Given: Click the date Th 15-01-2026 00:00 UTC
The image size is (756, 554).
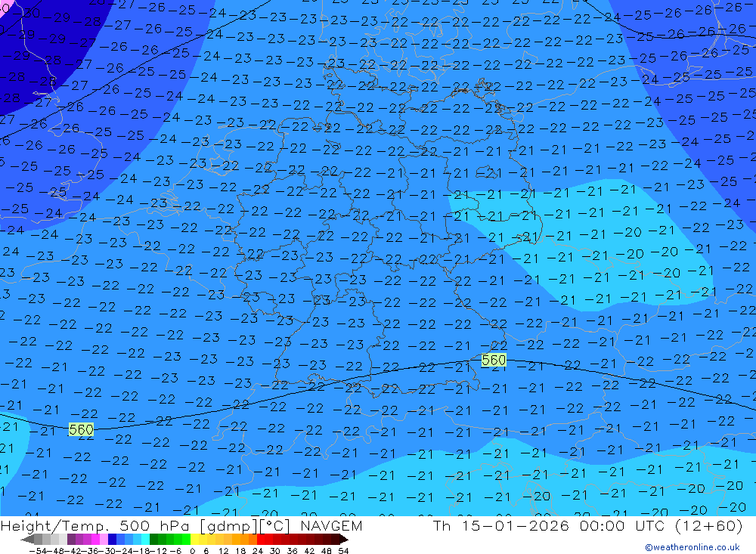Looking at the screenshot, I should pyautogui.click(x=548, y=525).
